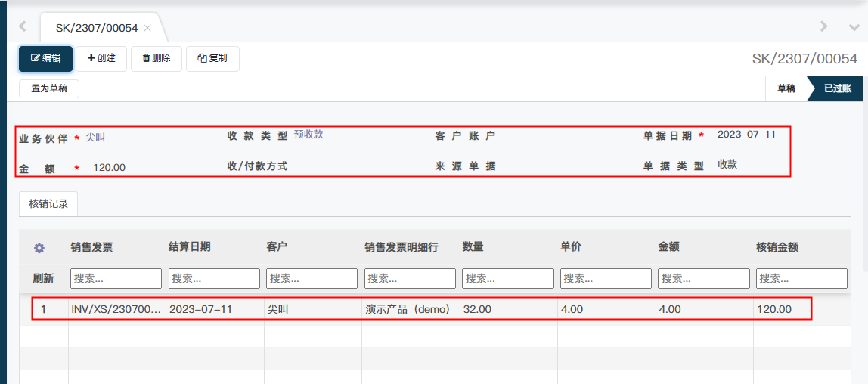Click the 刷新 refresh label in table
868x384 pixels.
pyautogui.click(x=43, y=278)
